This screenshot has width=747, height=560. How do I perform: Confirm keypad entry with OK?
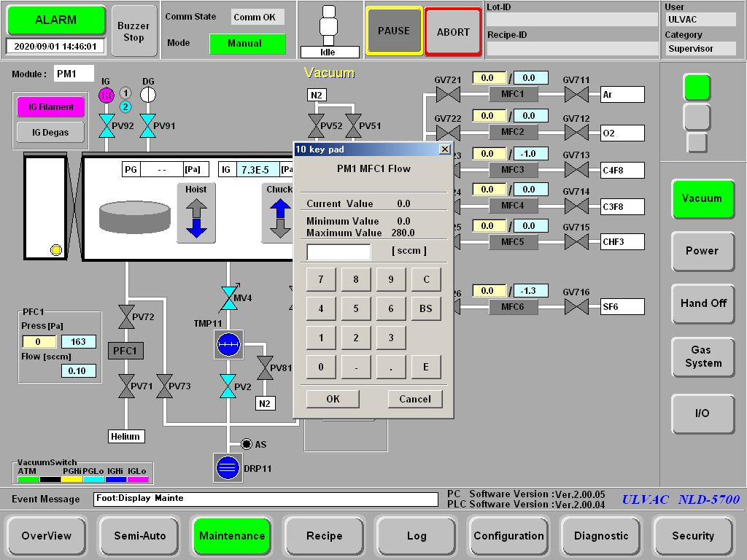tap(333, 399)
